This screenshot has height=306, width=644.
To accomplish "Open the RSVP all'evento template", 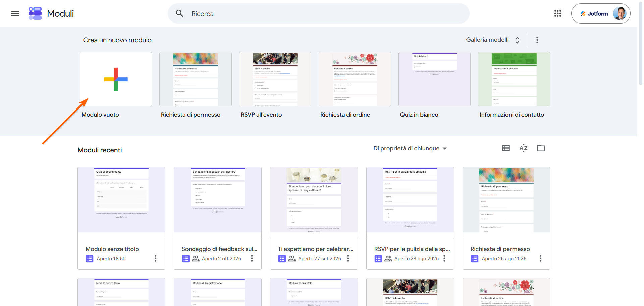I will coord(275,79).
